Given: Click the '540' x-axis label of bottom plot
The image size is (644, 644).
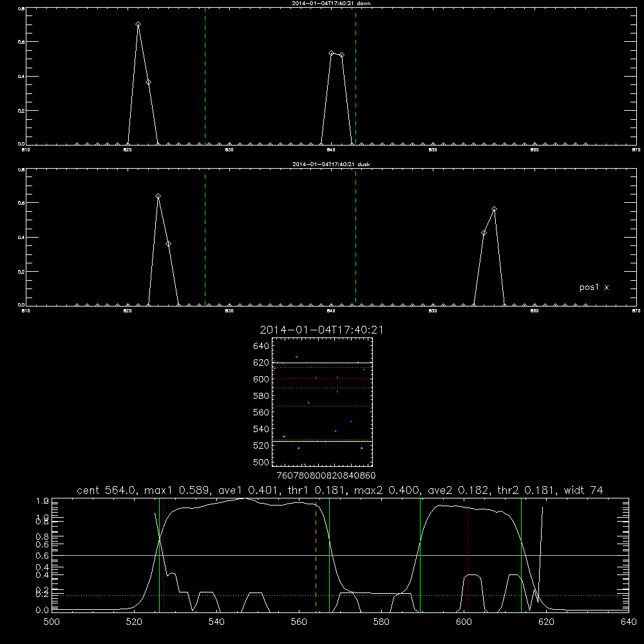Looking at the screenshot, I should [x=216, y=622].
